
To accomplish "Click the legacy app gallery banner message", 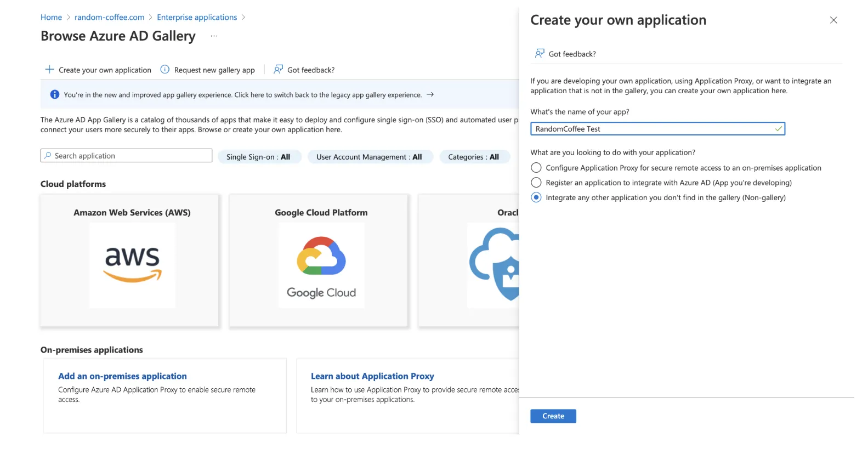I will coord(243,95).
